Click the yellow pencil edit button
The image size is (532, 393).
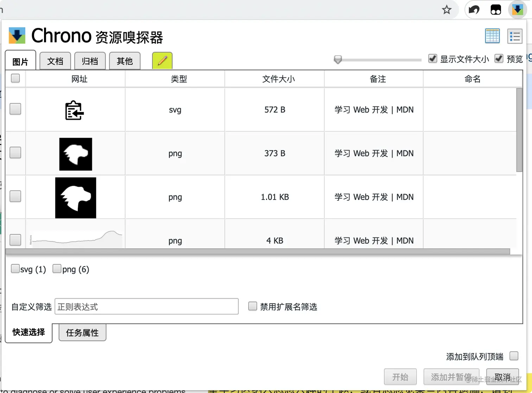tap(162, 61)
